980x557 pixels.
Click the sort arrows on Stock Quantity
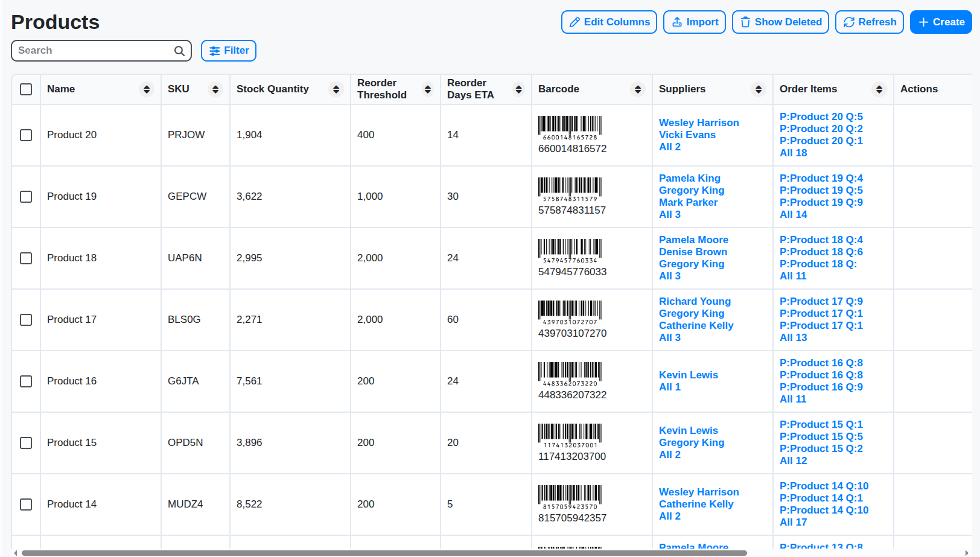[336, 89]
